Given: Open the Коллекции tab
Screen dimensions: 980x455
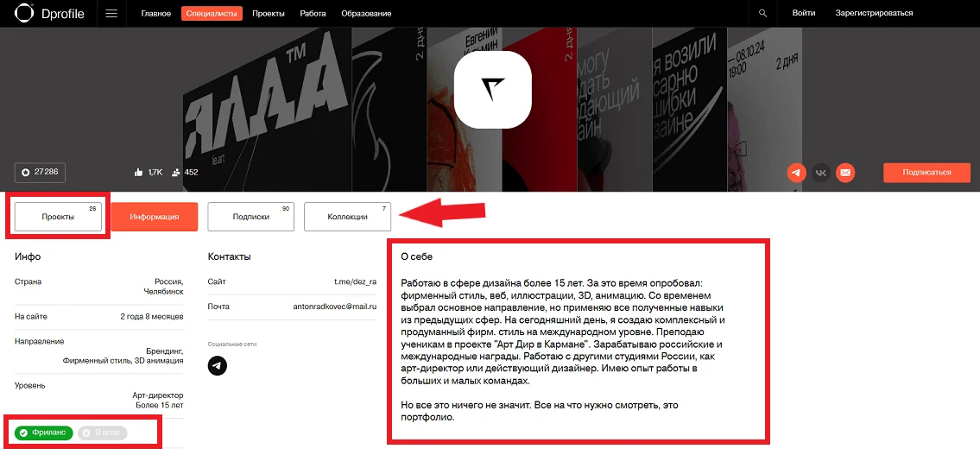Looking at the screenshot, I should 347,217.
